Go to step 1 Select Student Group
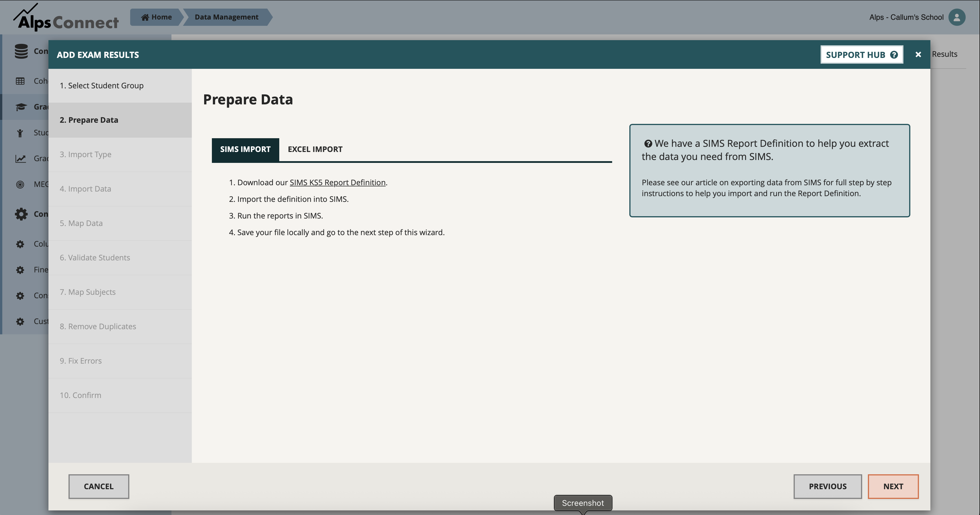The width and height of the screenshot is (980, 515). click(120, 85)
